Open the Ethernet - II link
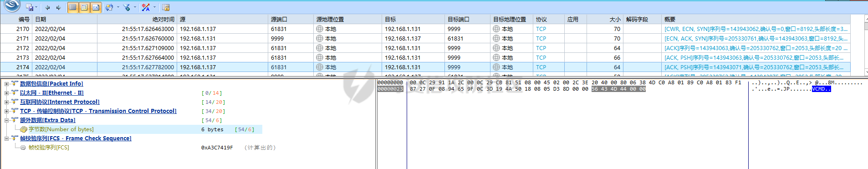Screen dimensions: 868x169 pos(52,93)
